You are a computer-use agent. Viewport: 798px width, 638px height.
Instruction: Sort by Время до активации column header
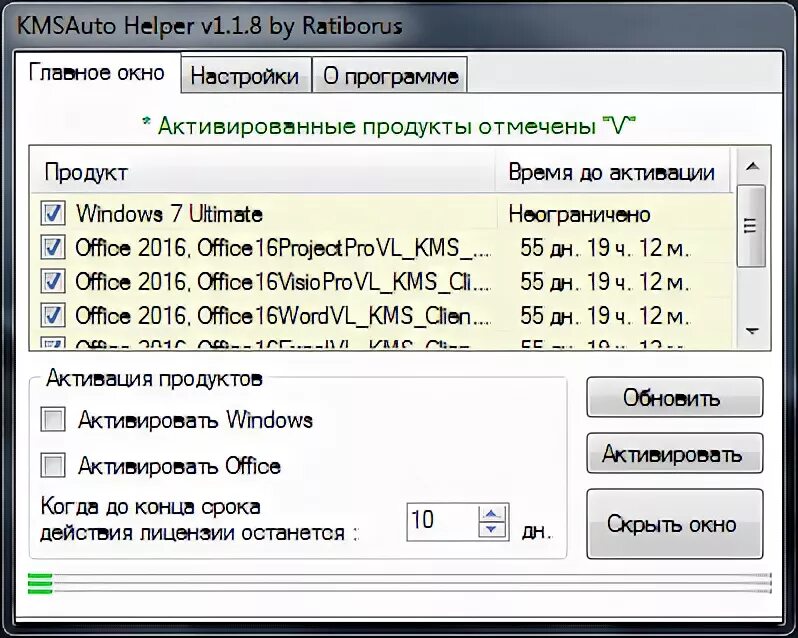click(612, 172)
